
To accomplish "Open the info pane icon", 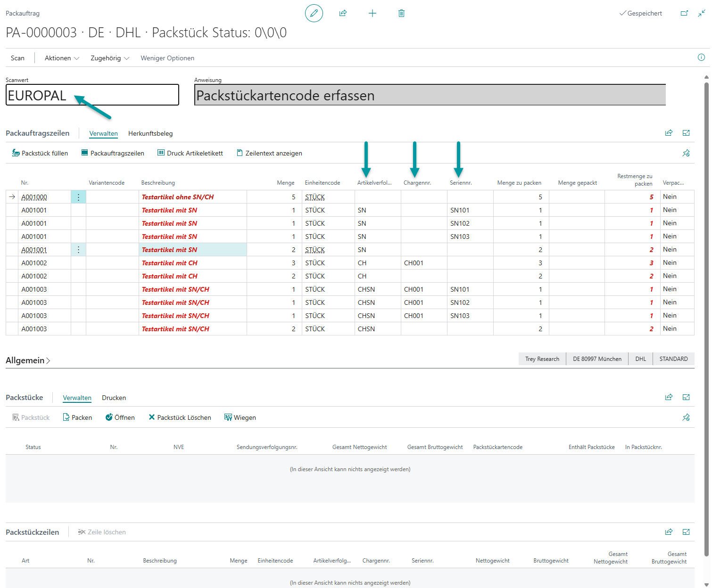I will (701, 57).
